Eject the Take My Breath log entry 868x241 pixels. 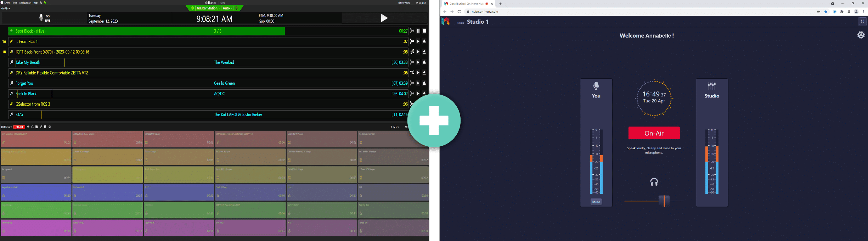[x=424, y=62]
